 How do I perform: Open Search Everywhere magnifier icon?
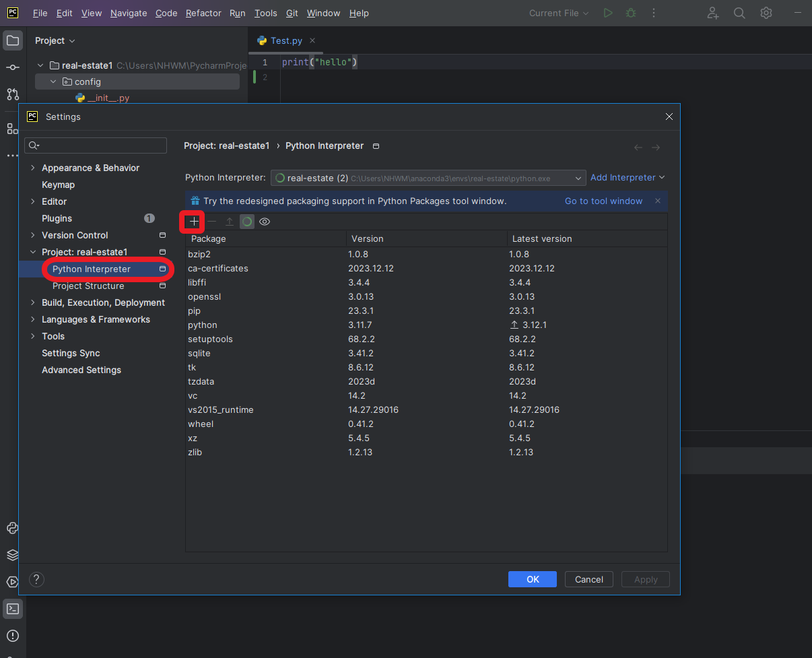[739, 13]
